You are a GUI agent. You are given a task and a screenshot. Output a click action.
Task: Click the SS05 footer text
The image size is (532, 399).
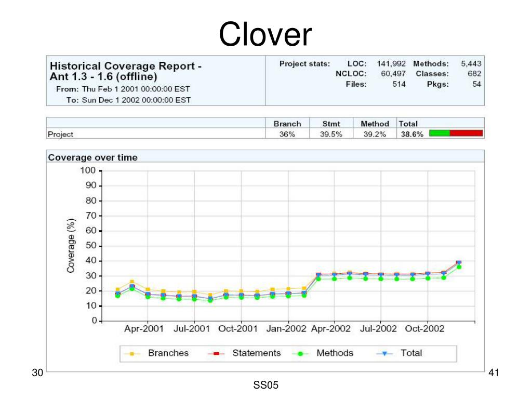point(265,385)
